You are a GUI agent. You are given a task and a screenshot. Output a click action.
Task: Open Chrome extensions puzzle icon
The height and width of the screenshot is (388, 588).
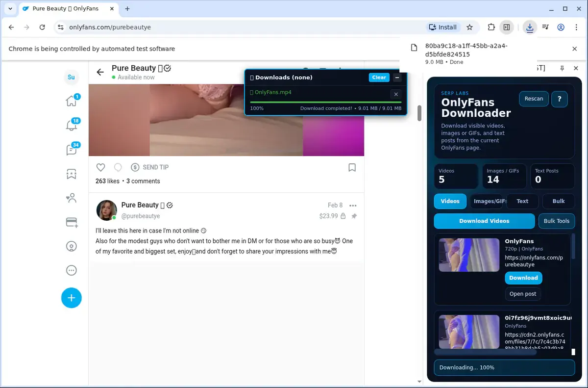pyautogui.click(x=491, y=27)
